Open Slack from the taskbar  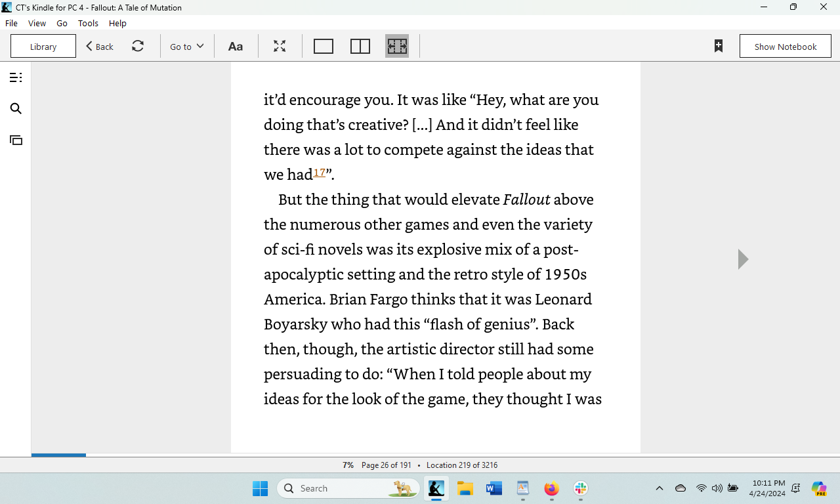click(581, 488)
